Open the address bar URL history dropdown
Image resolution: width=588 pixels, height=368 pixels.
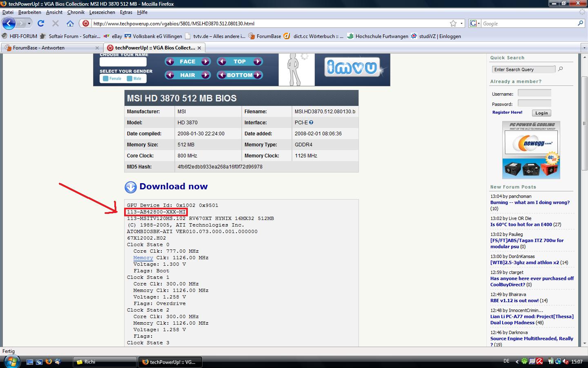point(461,23)
